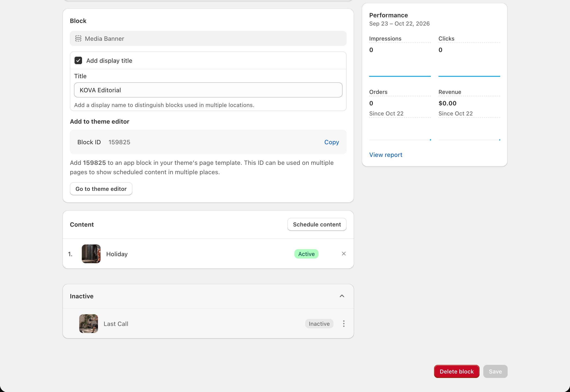Click the Title input field

point(208,90)
